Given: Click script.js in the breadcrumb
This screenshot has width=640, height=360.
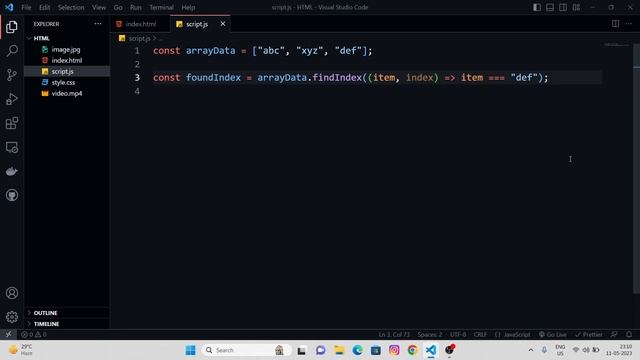Looking at the screenshot, I should [139, 38].
